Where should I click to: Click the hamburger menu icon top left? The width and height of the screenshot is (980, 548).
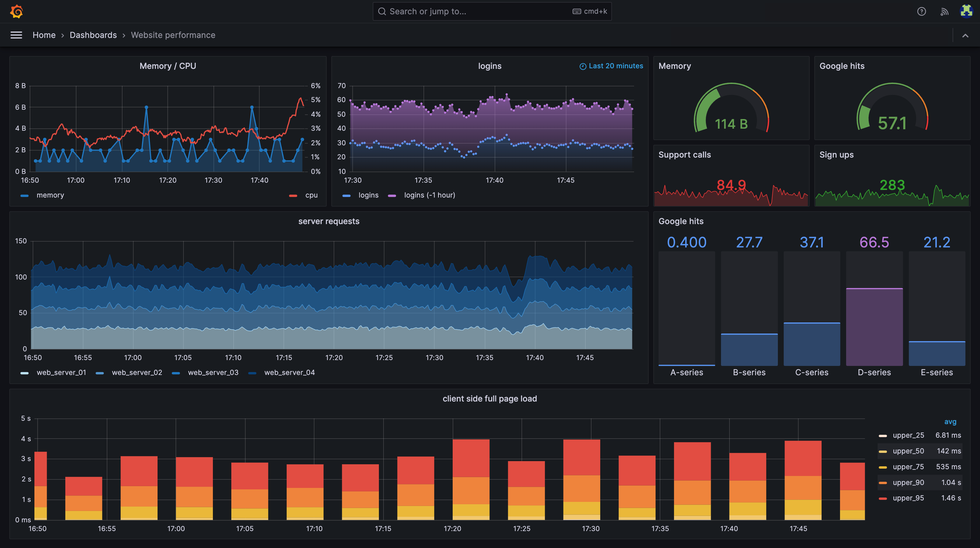click(16, 34)
